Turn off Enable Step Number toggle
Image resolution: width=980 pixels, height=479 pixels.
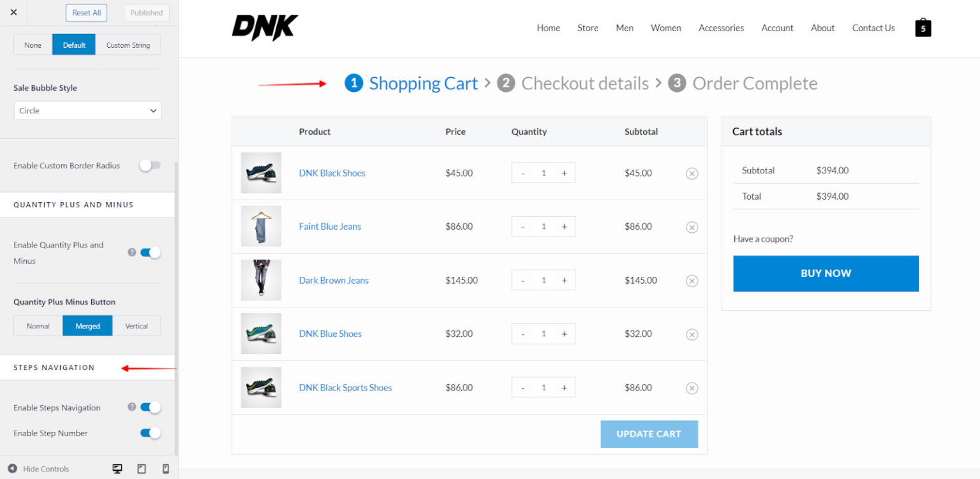coord(150,433)
